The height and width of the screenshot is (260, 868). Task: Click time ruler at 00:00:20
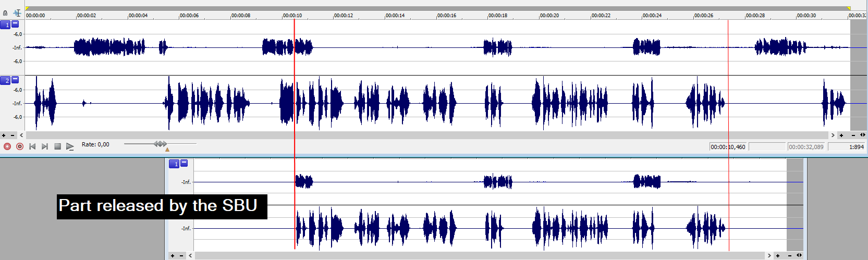point(549,16)
